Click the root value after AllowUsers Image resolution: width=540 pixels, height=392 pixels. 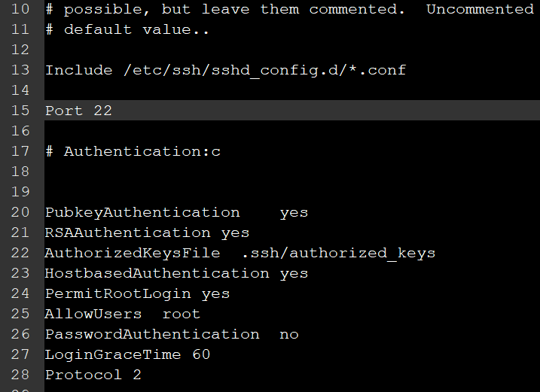point(182,314)
